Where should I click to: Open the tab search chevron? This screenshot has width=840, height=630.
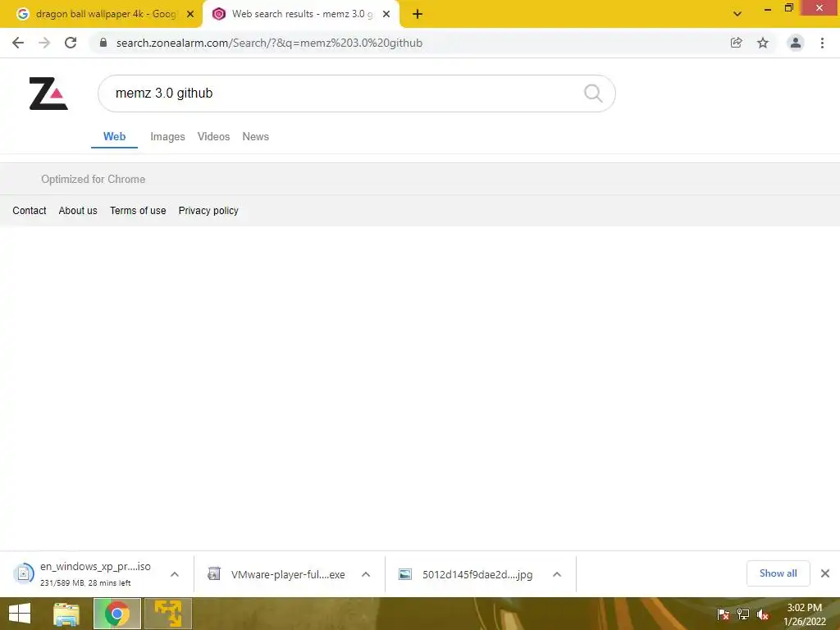[x=737, y=14]
